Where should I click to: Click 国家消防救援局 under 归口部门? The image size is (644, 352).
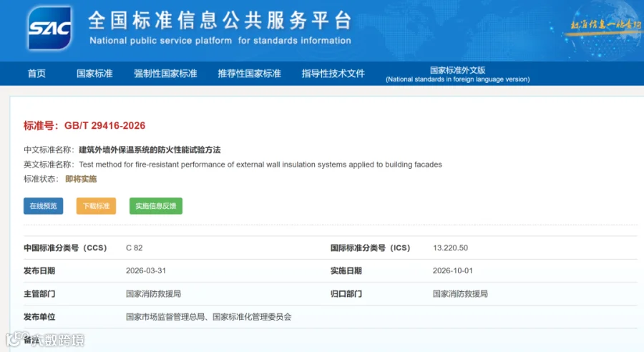pos(460,293)
